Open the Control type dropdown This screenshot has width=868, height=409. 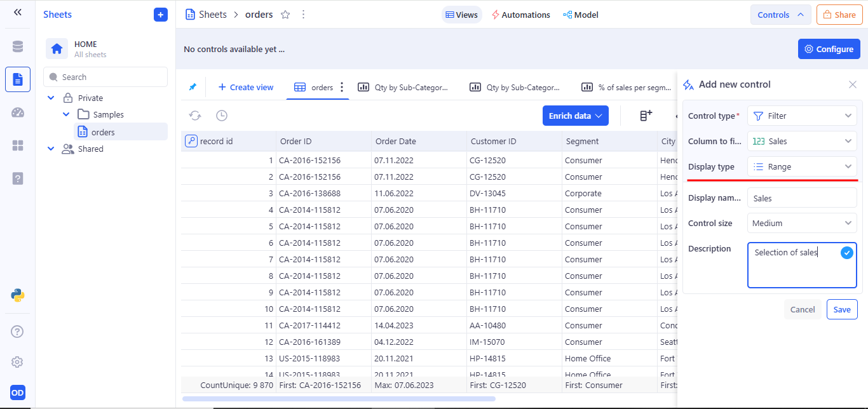(802, 116)
